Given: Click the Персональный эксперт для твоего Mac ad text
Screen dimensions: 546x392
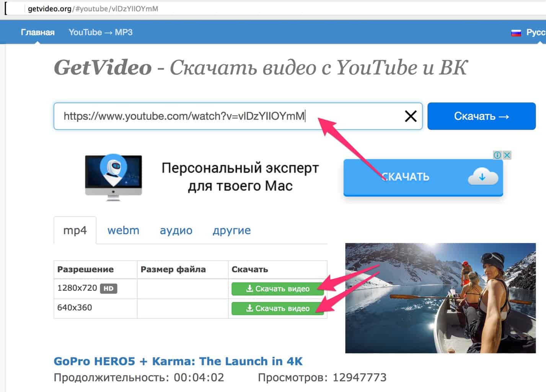Looking at the screenshot, I should [240, 177].
